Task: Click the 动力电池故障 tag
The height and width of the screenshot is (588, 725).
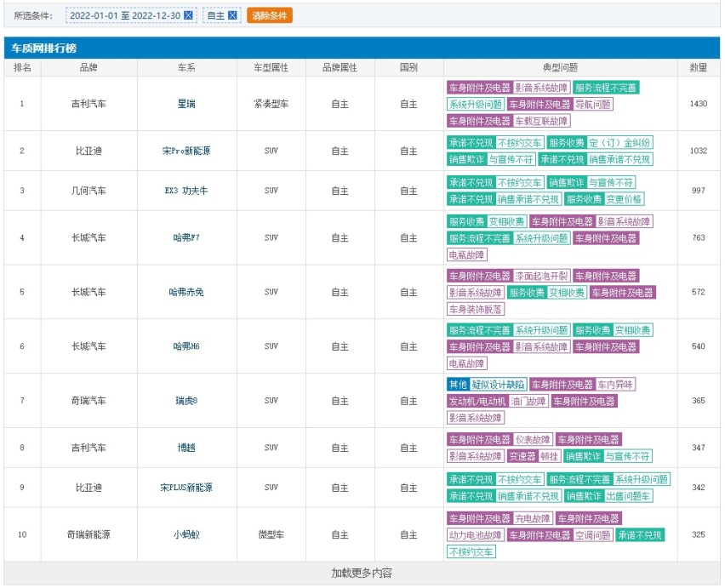Action: click(476, 535)
